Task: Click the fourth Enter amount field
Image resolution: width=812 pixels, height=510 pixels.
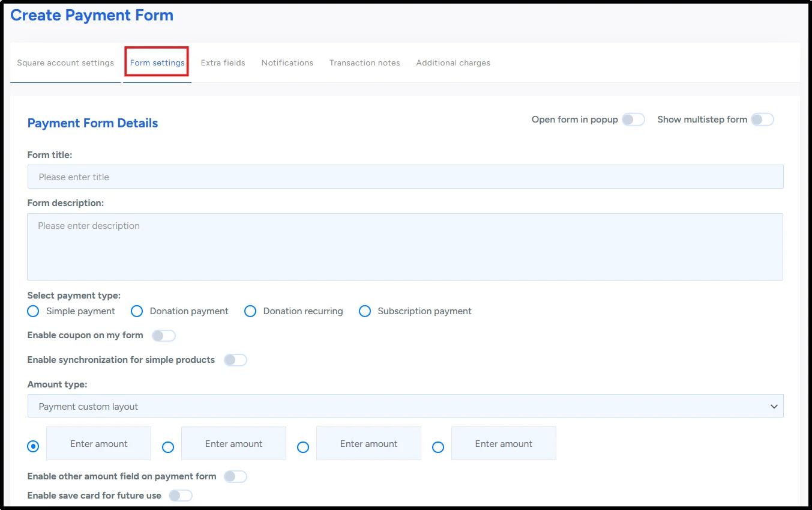Action: [x=504, y=443]
